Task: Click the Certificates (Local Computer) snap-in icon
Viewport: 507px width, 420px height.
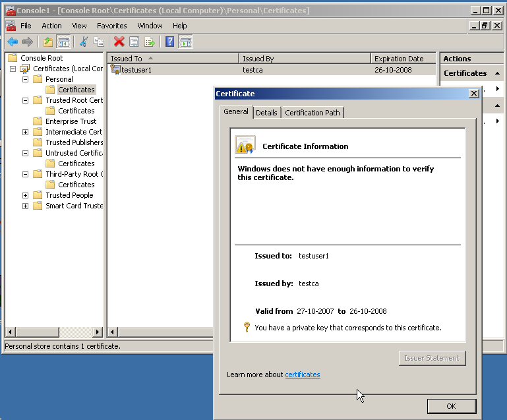Action: pyautogui.click(x=25, y=69)
